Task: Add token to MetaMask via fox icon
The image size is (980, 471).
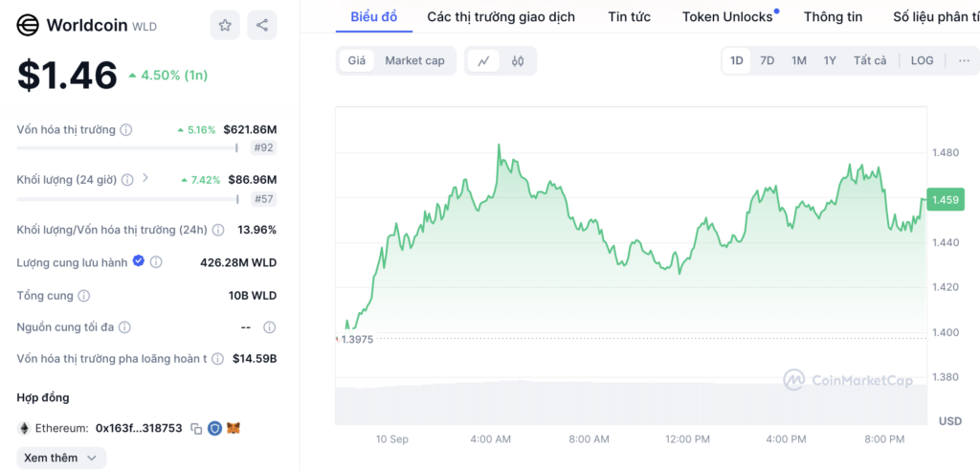Action: tap(234, 429)
